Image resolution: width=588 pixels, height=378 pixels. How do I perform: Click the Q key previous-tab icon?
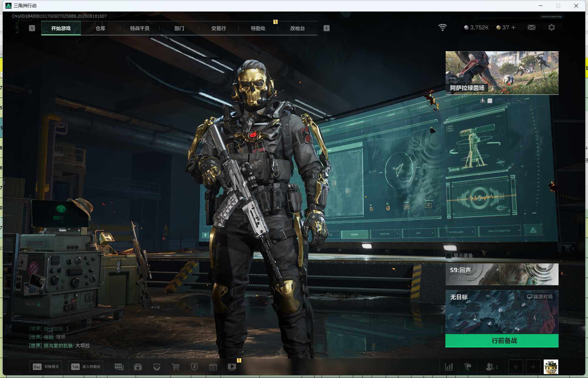[32, 28]
